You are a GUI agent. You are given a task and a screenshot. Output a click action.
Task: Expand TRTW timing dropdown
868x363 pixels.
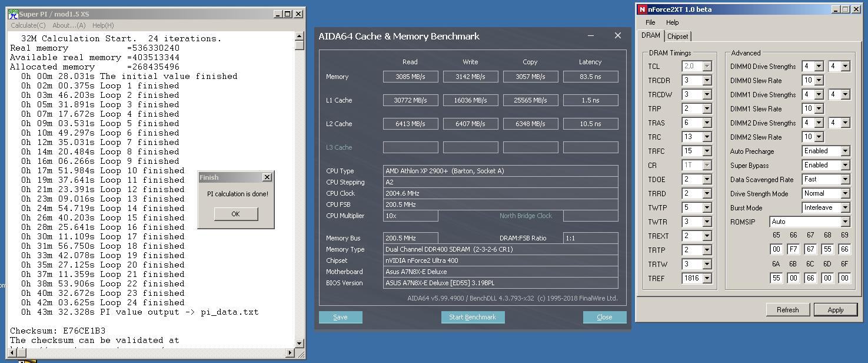point(707,264)
